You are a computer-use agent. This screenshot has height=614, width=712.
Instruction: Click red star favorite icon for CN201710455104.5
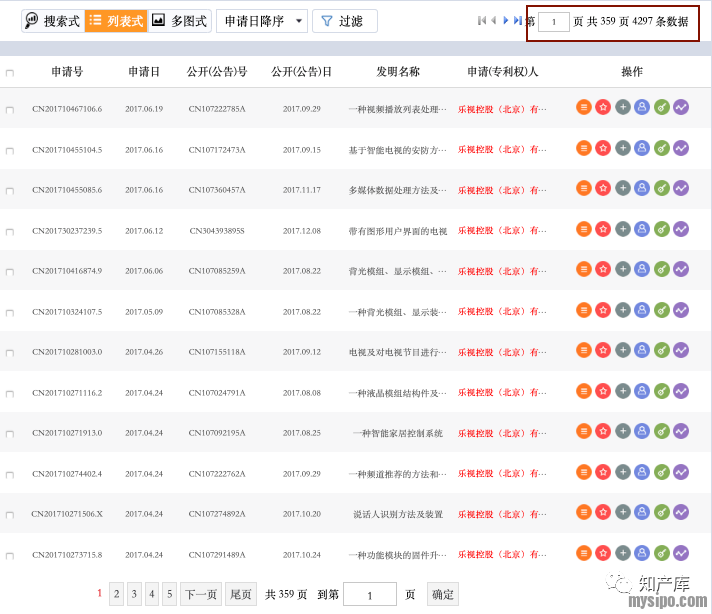tap(603, 148)
